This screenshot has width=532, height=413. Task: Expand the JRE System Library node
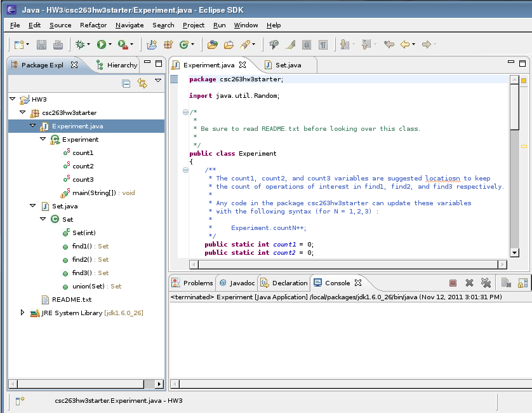(x=22, y=313)
